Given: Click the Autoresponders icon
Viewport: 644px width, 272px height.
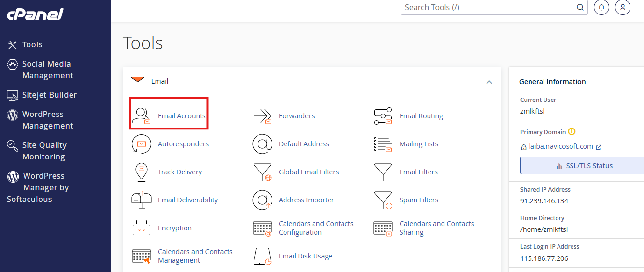Looking at the screenshot, I should tap(141, 144).
